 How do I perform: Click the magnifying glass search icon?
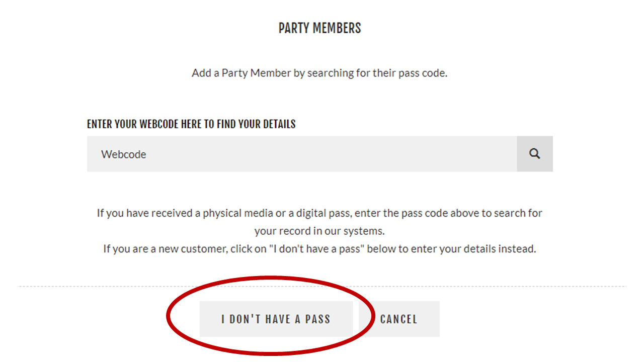point(535,154)
